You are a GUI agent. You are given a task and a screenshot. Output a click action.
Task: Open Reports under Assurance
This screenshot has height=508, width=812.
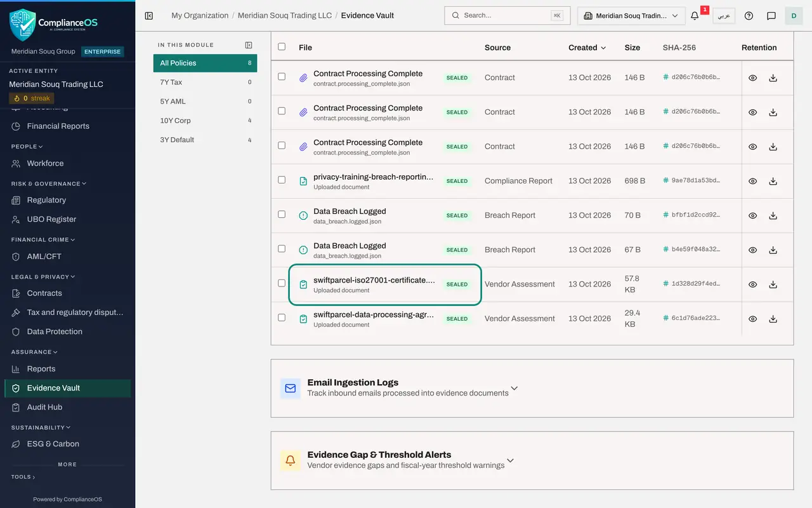click(x=67, y=369)
